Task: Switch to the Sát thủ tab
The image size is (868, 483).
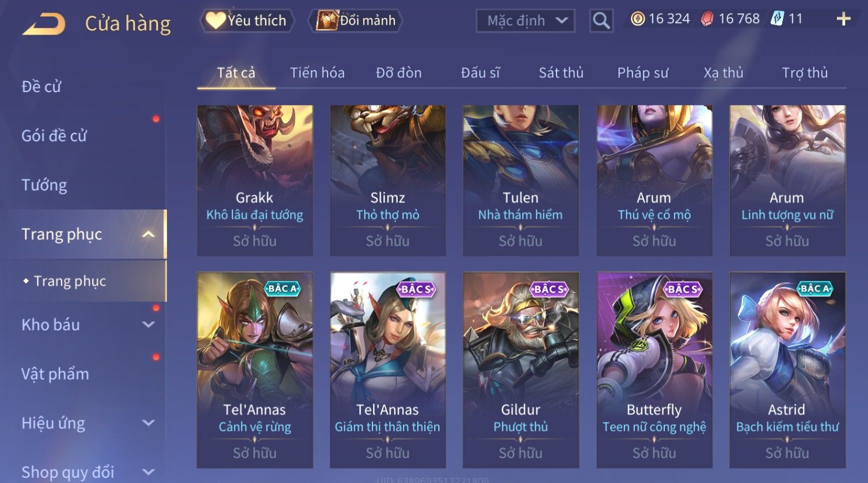Action: click(561, 73)
